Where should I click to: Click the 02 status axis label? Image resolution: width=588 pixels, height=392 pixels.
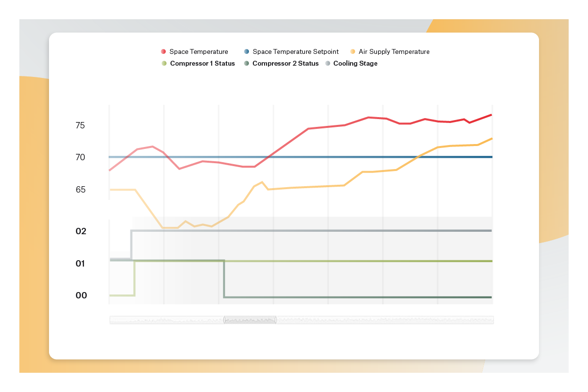[x=81, y=231]
